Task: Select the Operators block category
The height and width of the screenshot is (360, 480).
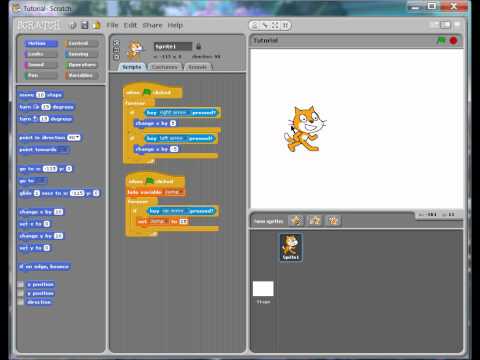Action: (x=82, y=65)
